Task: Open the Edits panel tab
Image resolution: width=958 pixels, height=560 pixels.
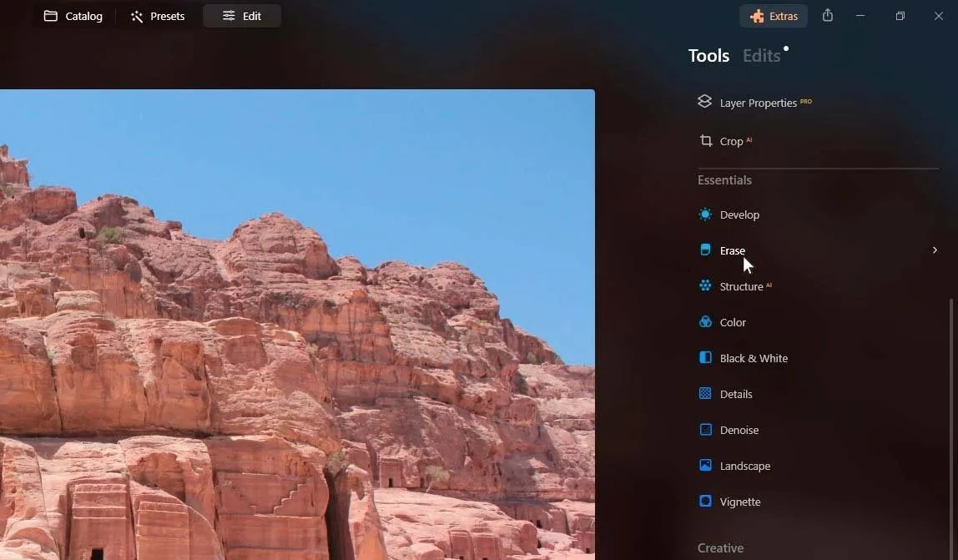Action: click(761, 56)
